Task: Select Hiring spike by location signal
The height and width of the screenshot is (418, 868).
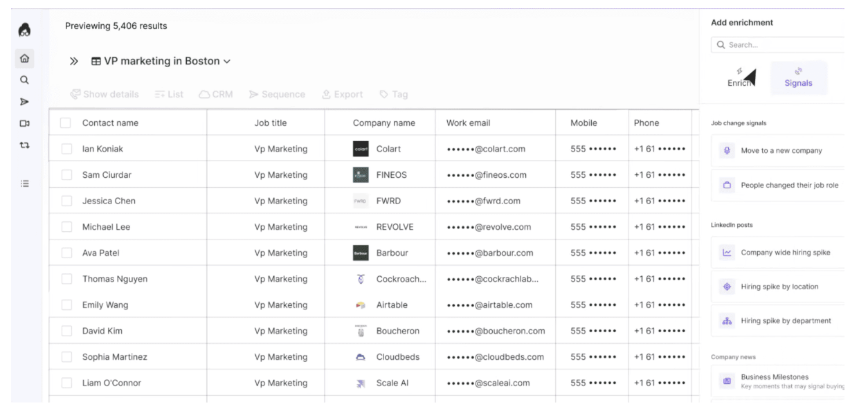Action: coord(778,287)
